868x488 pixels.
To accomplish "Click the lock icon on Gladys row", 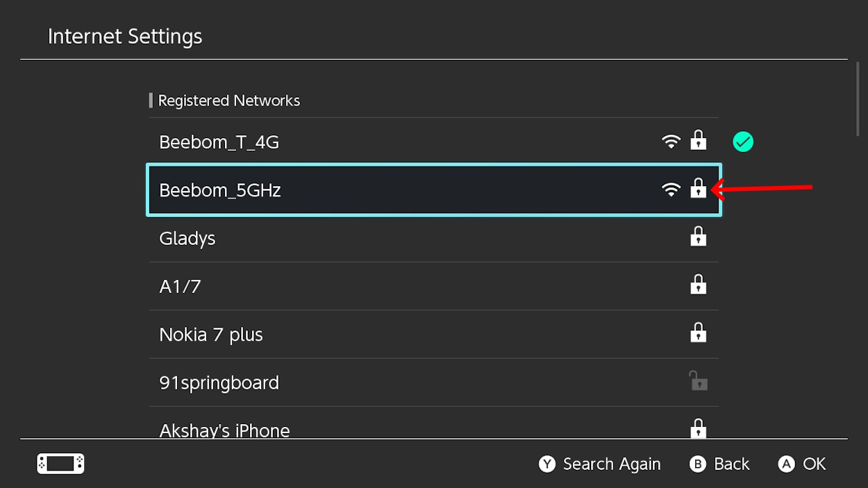I will coord(699,237).
